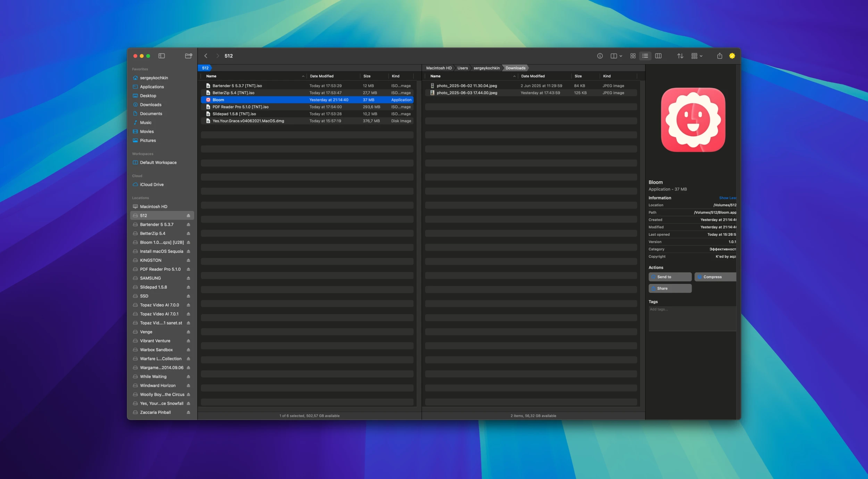The height and width of the screenshot is (479, 868).
Task: Click the Add tags field
Action: coord(691,309)
